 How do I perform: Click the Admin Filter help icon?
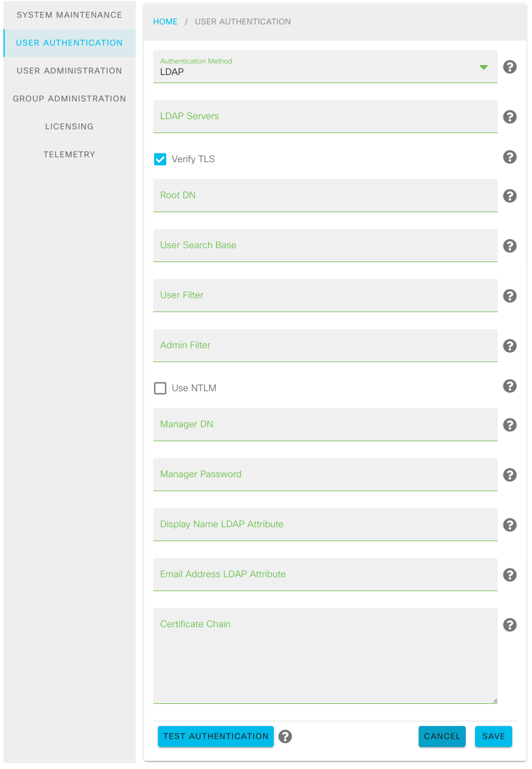(510, 345)
